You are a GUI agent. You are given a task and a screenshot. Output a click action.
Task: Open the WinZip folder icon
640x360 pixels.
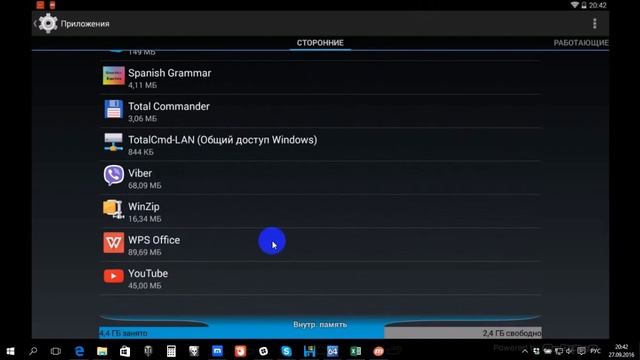113,209
